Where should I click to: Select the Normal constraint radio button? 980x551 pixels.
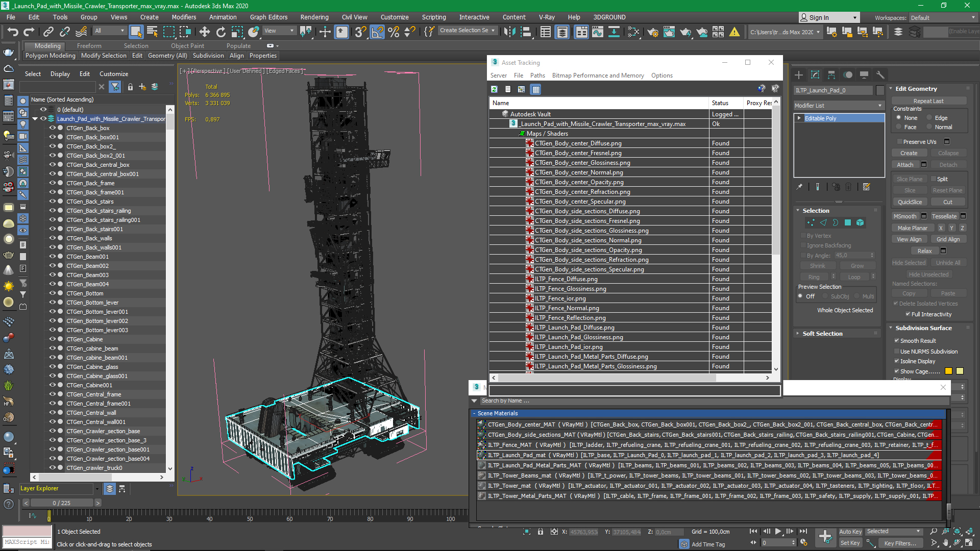click(929, 127)
